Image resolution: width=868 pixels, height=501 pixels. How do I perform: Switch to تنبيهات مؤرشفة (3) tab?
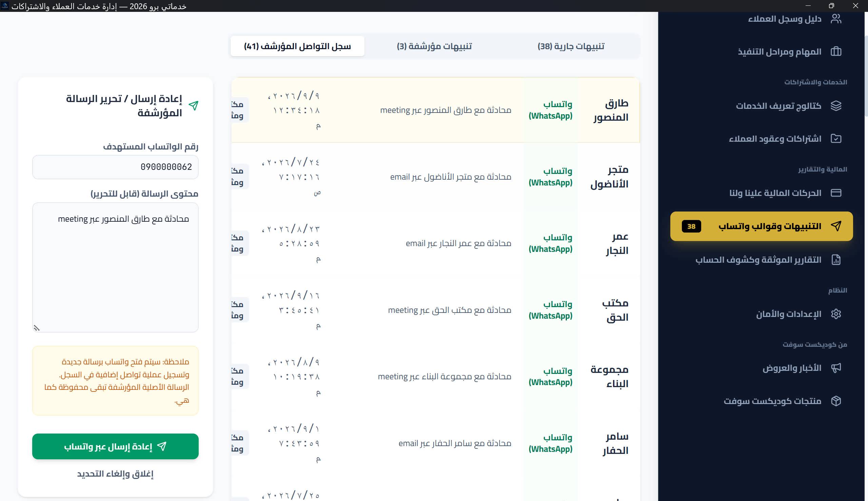coord(434,46)
